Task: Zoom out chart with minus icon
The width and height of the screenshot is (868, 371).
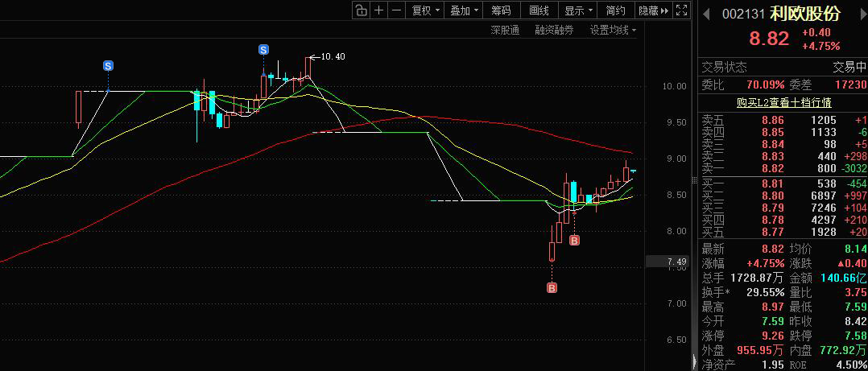Action: [x=396, y=10]
